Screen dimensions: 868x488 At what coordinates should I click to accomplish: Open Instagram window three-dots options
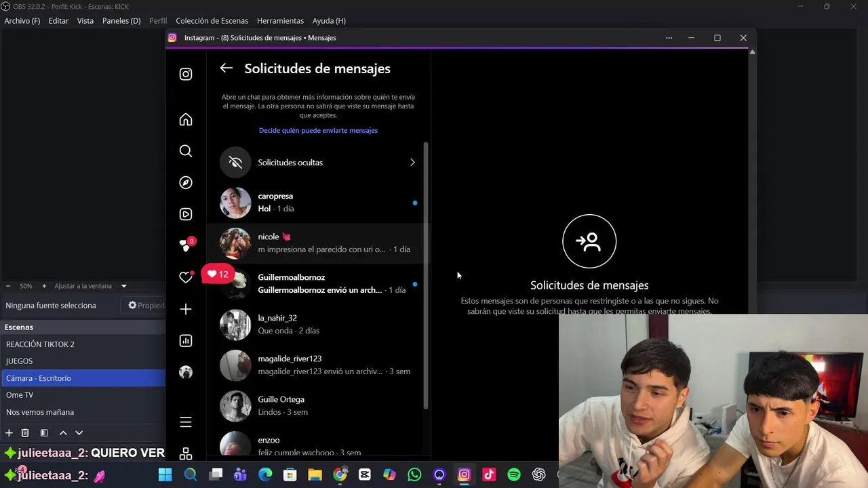coord(669,38)
